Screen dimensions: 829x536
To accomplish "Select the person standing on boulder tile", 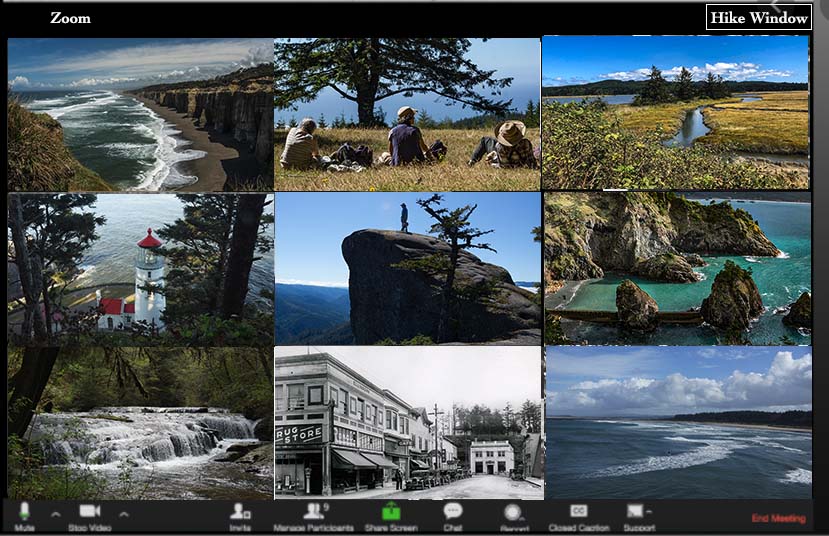I will tap(408, 268).
